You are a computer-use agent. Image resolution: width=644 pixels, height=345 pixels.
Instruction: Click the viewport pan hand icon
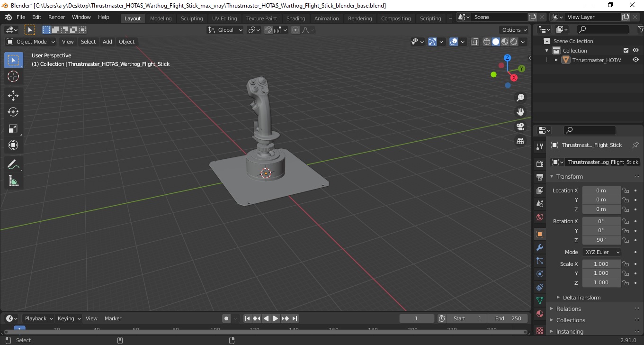pyautogui.click(x=520, y=112)
